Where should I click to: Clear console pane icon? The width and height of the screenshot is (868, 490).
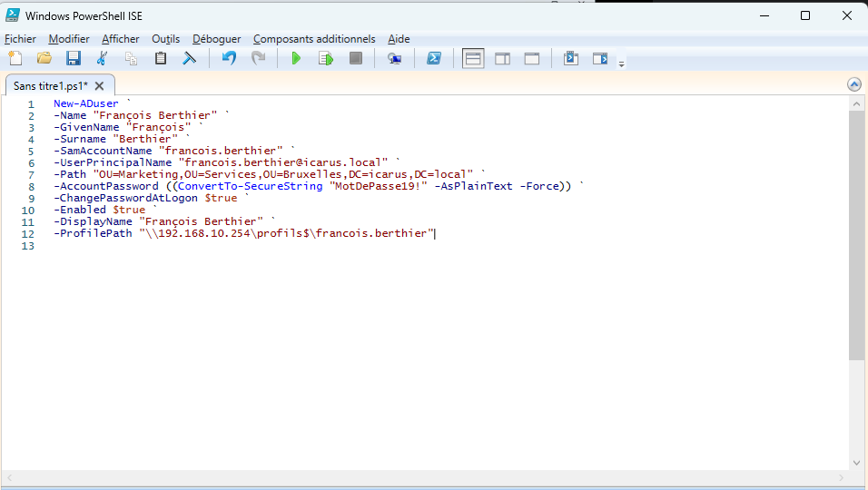coord(190,58)
